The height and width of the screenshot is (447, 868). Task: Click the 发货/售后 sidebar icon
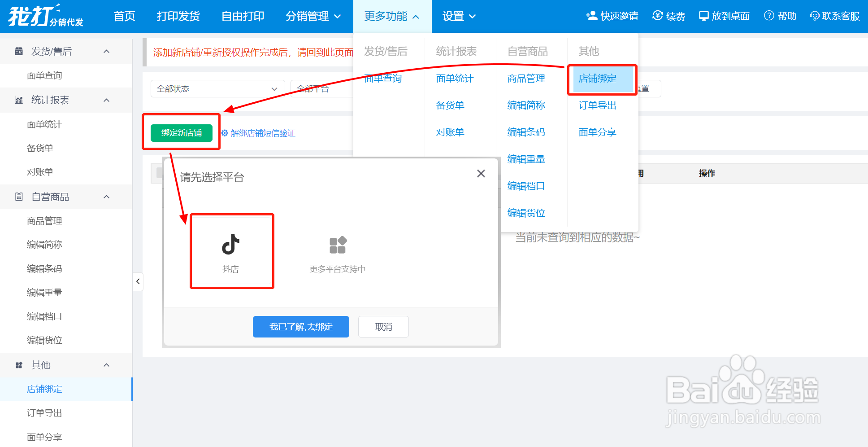(x=19, y=51)
